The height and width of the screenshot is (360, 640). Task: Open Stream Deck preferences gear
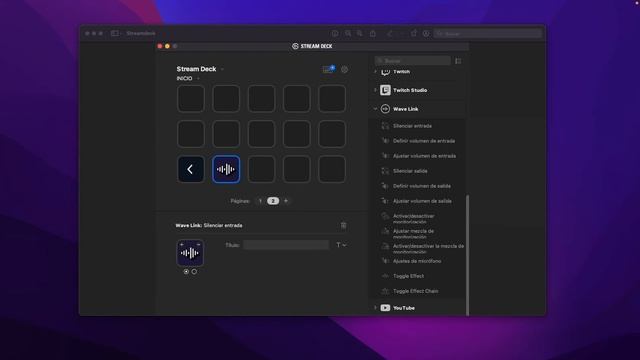(344, 69)
